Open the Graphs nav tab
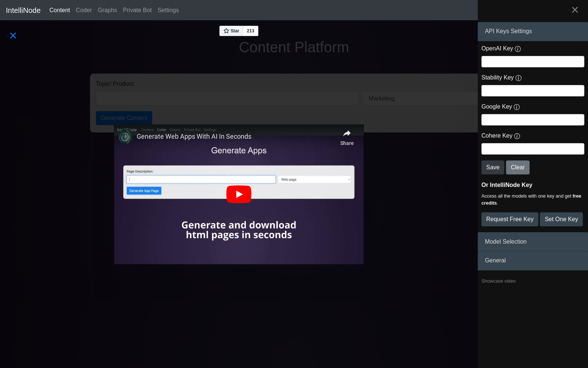This screenshot has height=368, width=588. [107, 10]
